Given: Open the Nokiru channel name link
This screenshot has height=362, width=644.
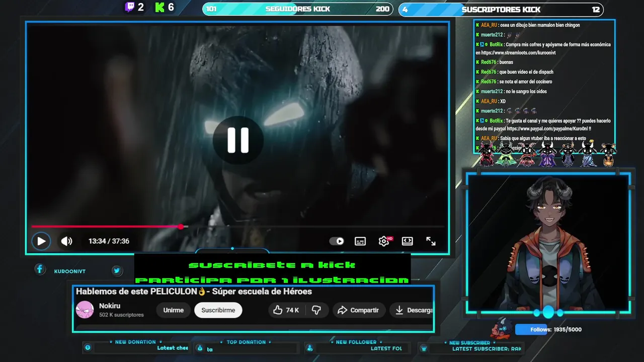Looking at the screenshot, I should 110,306.
